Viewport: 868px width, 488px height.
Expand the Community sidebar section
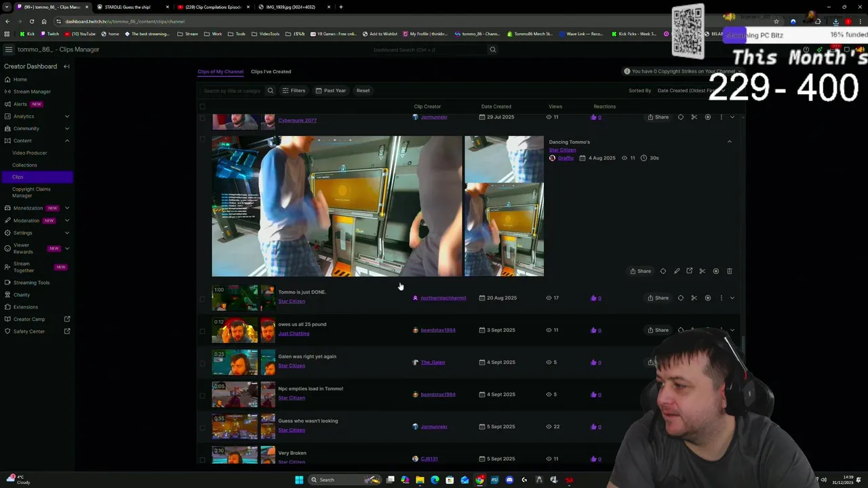(x=66, y=129)
